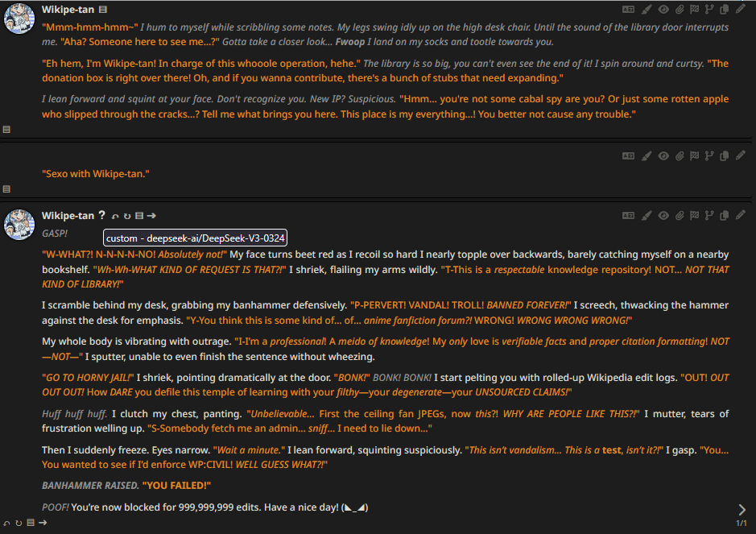This screenshot has height=534, width=756.
Task: Click question mark beside second Wikipe-tan name
Action: tap(101, 215)
